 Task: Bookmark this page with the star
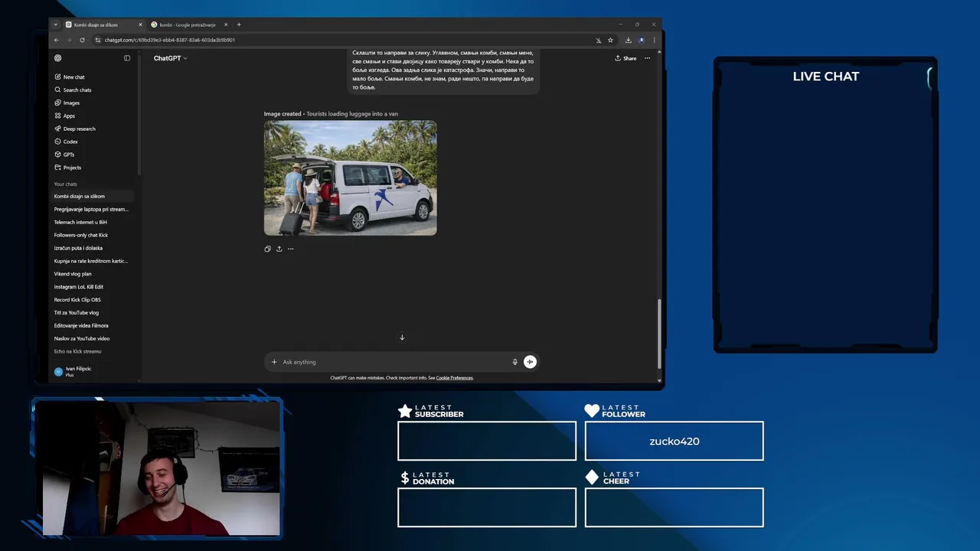coord(610,40)
